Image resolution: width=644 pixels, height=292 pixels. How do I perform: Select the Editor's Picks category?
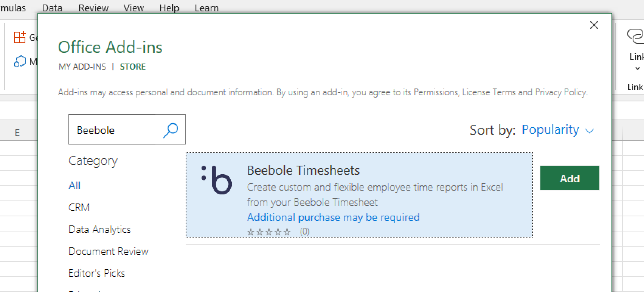(x=97, y=273)
